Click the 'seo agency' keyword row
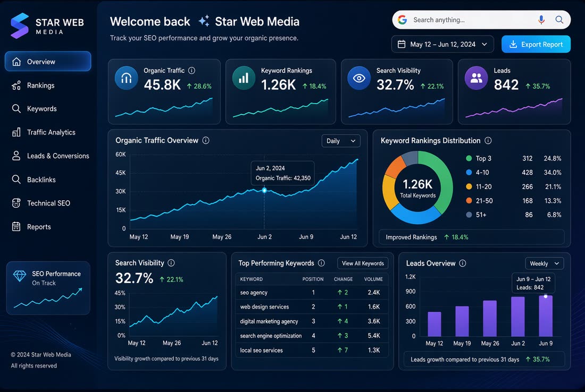 click(x=312, y=293)
